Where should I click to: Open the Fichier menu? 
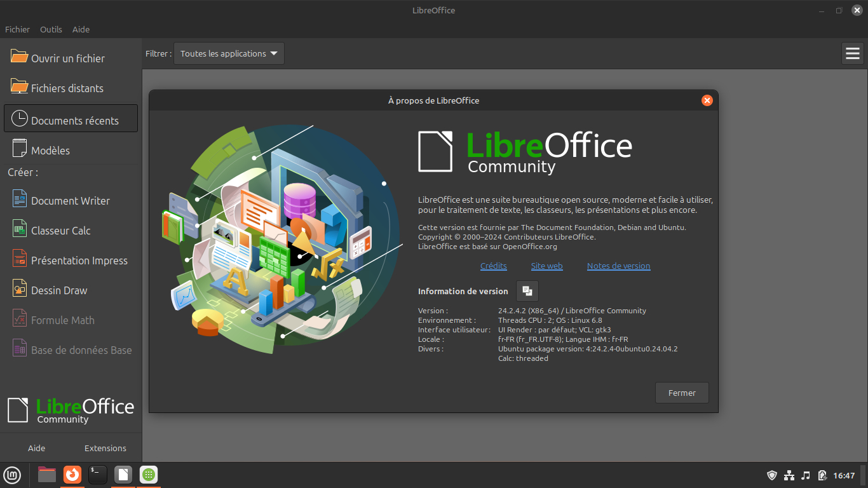pos(17,29)
